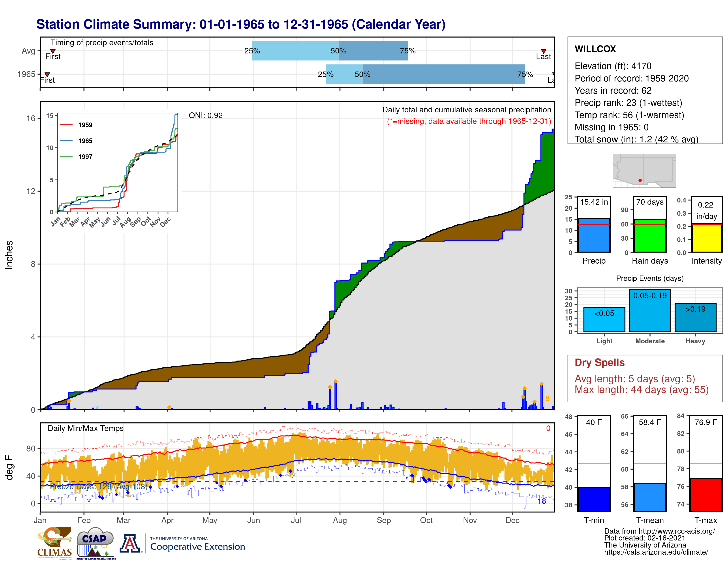Click the 'ONI: 0.92' label
This screenshot has height=563, width=728.
(205, 115)
